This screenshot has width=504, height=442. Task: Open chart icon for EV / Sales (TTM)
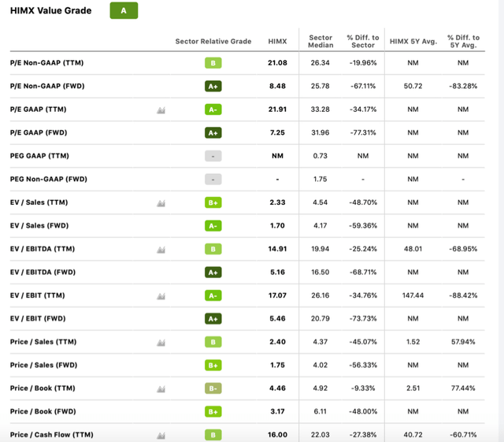161,203
